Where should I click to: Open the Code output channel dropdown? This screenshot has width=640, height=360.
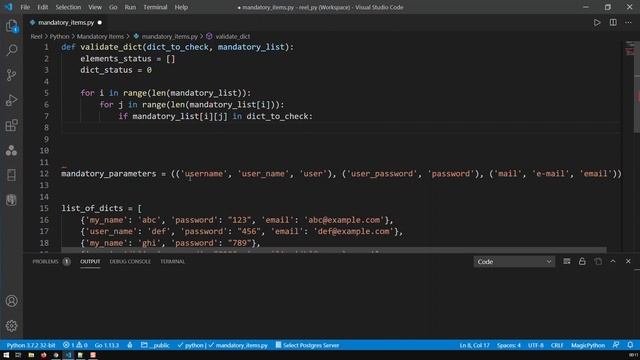coord(514,262)
